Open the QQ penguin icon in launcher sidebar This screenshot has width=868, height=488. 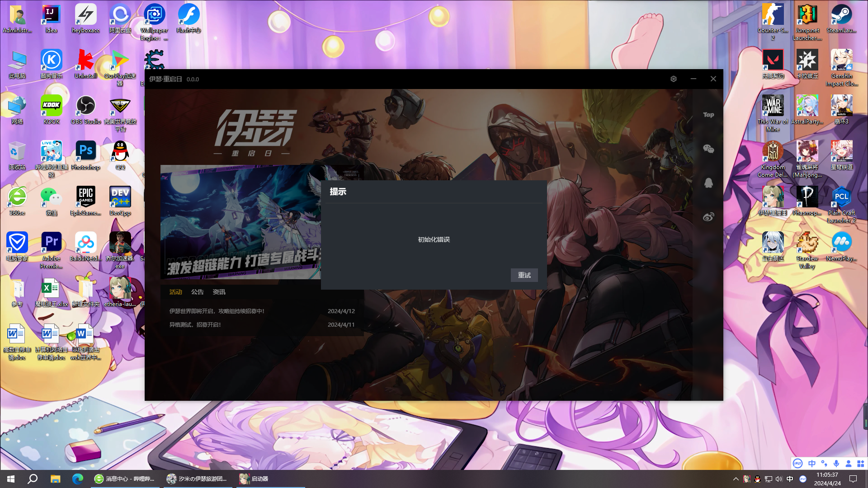click(x=708, y=183)
